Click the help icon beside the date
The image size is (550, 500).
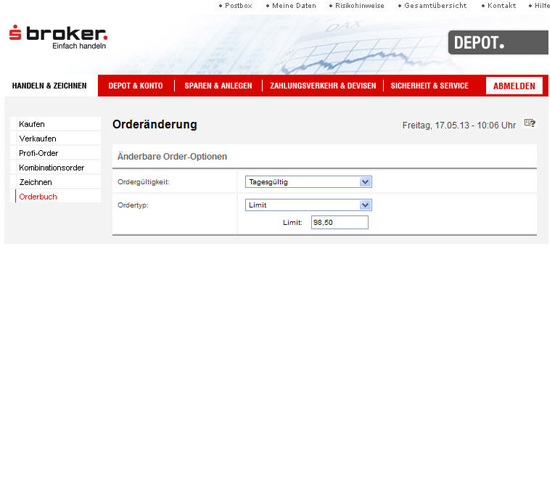[529, 123]
